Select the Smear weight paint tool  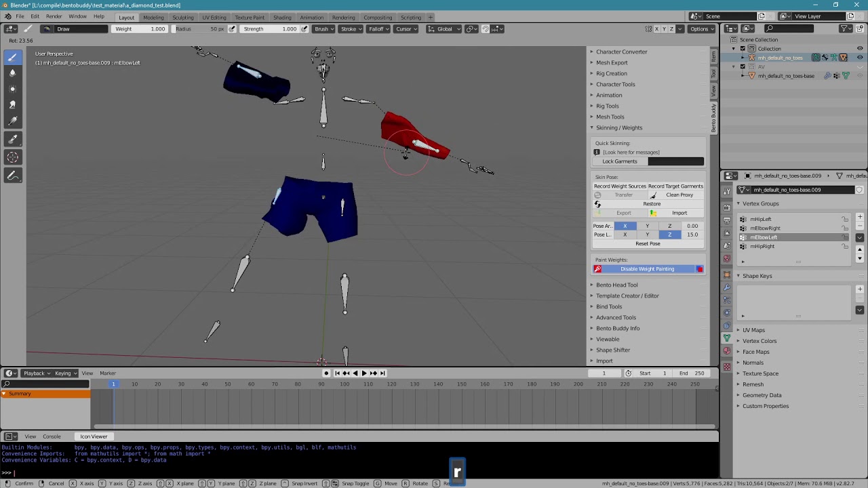(12, 104)
